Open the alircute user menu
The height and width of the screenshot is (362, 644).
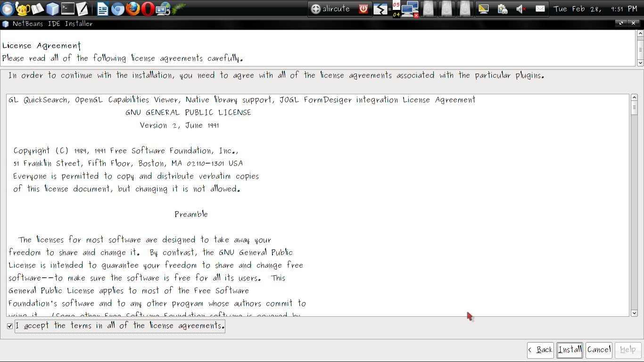(330, 8)
